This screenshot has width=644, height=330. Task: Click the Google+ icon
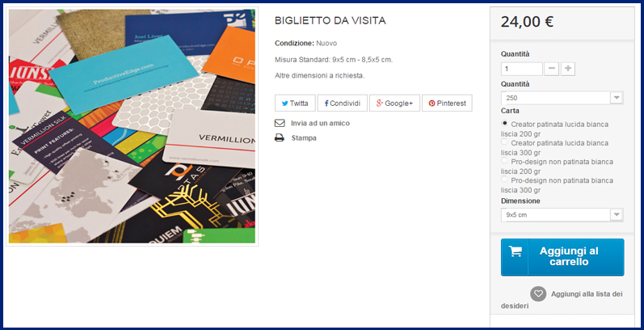[x=380, y=104]
